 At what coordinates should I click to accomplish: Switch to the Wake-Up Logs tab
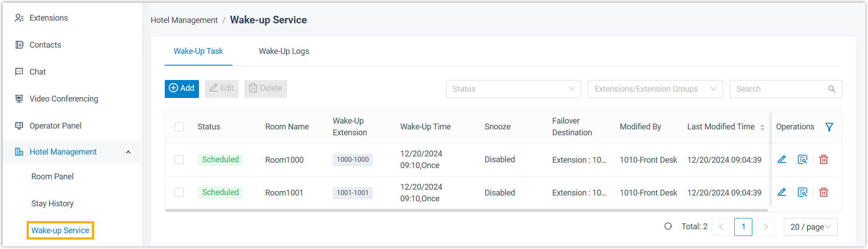pos(284,51)
